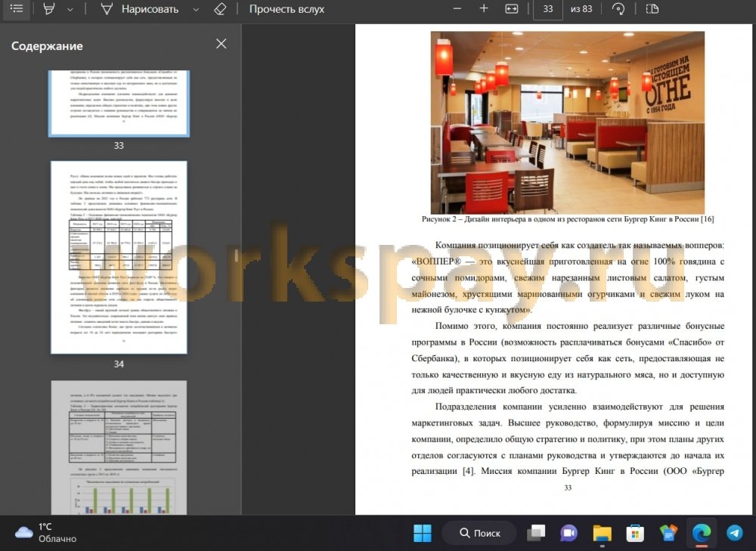
Task: Click the paragraph starting 'Помимо этого, компания'
Action: 568,358
